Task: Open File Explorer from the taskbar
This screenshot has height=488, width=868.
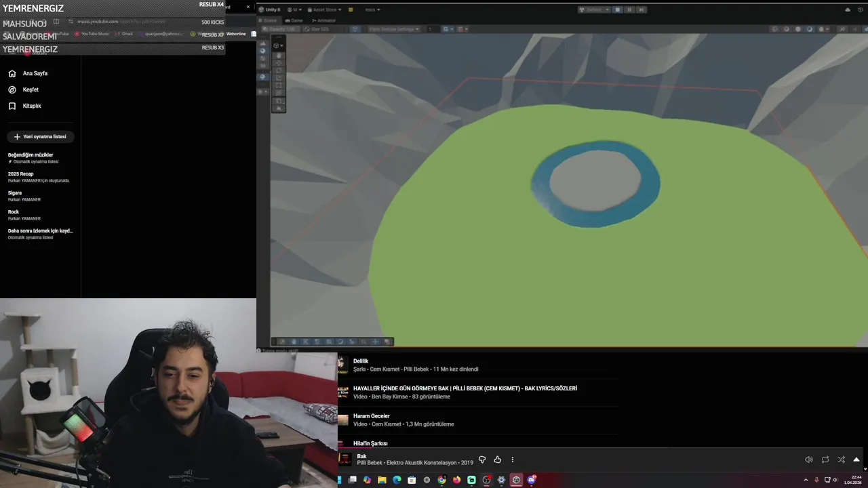Action: (382, 480)
